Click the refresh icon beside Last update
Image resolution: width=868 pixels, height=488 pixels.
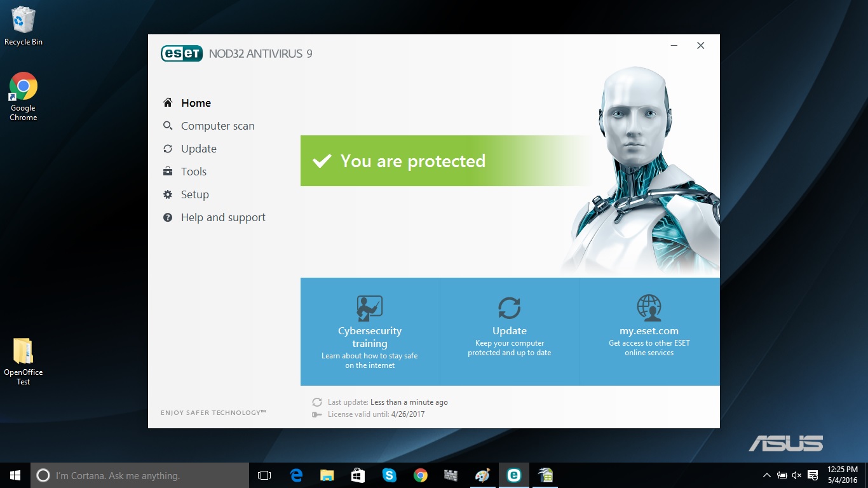[317, 402]
